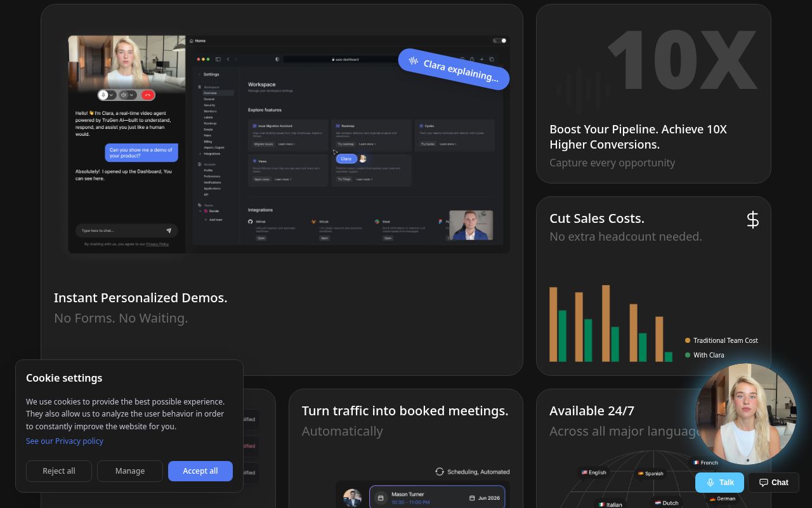Click the microphone button under Clara's video in the demo

click(103, 95)
